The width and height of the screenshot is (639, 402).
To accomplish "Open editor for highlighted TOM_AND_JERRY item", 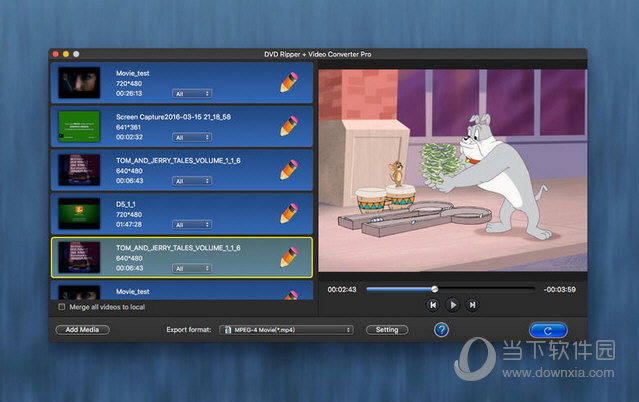I will [289, 256].
